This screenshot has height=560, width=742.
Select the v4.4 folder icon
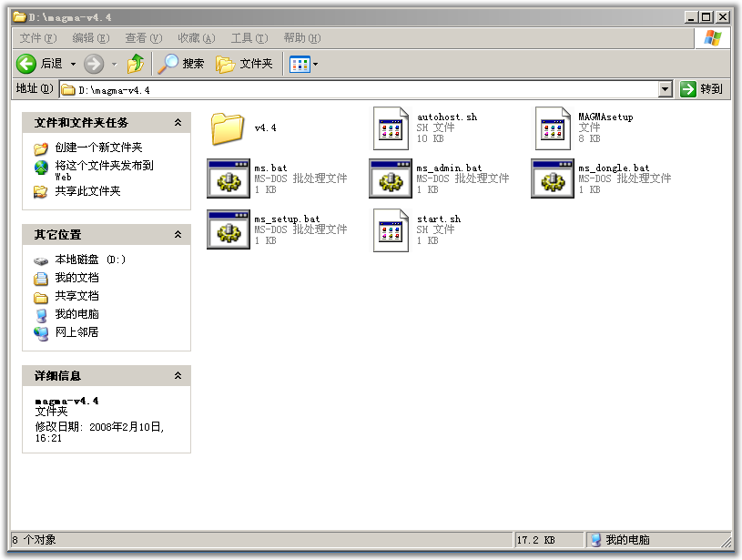(x=228, y=128)
